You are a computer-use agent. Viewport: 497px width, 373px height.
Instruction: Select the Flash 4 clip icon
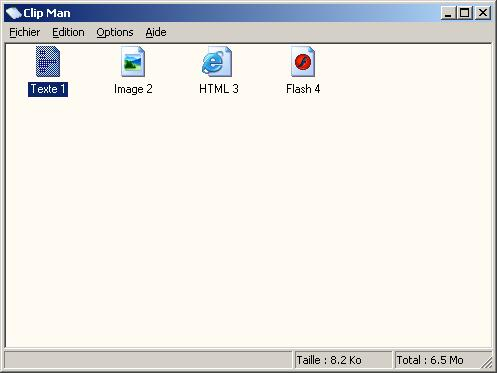303,61
